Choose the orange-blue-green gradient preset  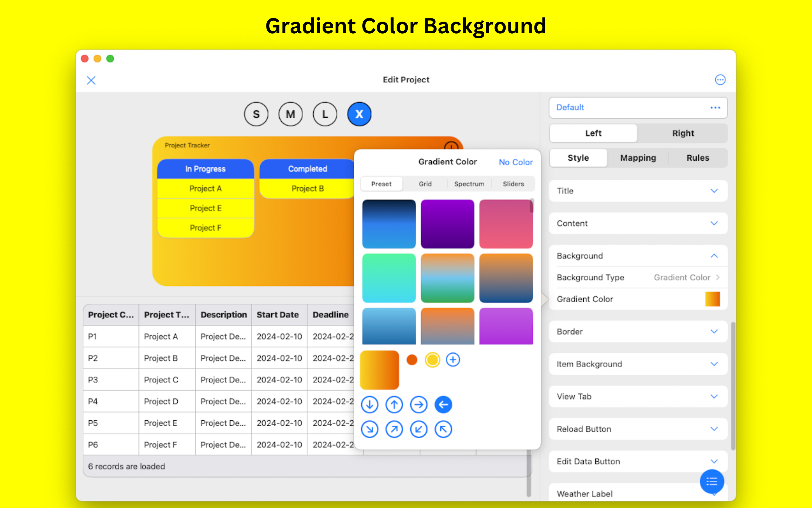pyautogui.click(x=447, y=278)
